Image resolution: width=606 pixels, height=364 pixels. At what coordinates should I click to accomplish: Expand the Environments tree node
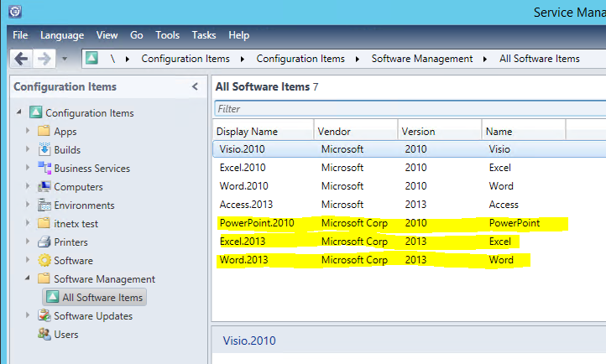[x=28, y=205]
